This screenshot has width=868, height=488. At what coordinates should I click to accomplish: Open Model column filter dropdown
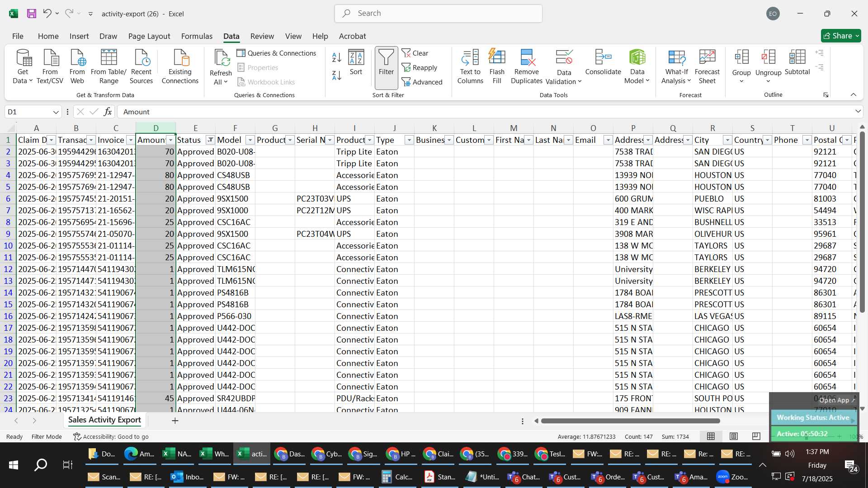point(250,140)
